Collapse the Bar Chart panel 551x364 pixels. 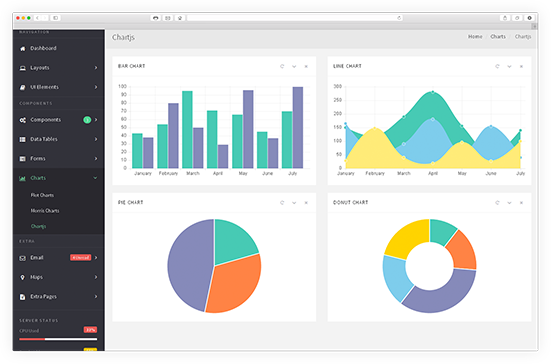pyautogui.click(x=294, y=66)
